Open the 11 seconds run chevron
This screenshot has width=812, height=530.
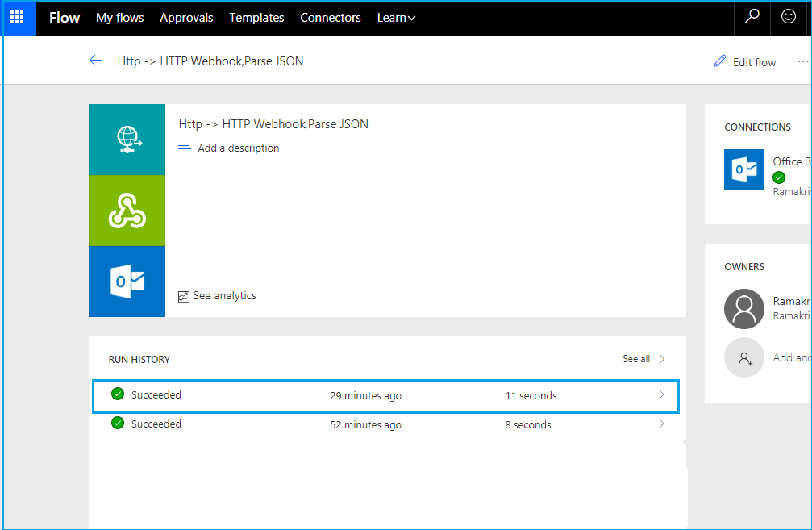[x=661, y=394]
